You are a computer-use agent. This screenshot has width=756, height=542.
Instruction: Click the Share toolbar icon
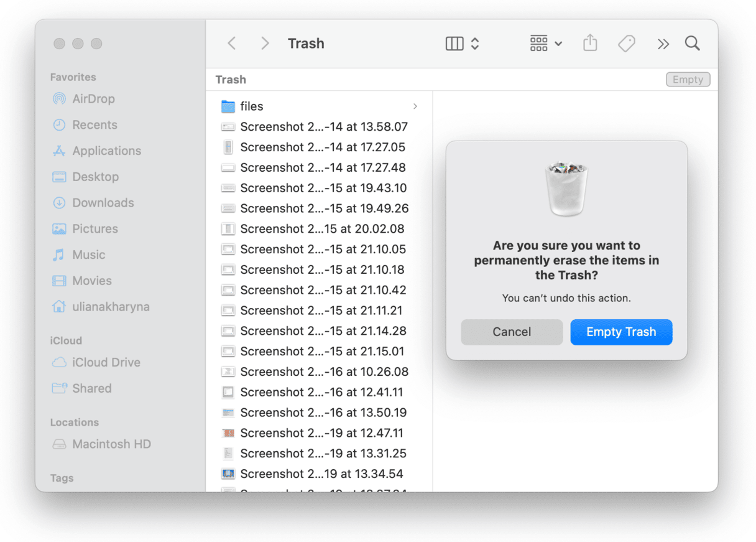point(590,44)
